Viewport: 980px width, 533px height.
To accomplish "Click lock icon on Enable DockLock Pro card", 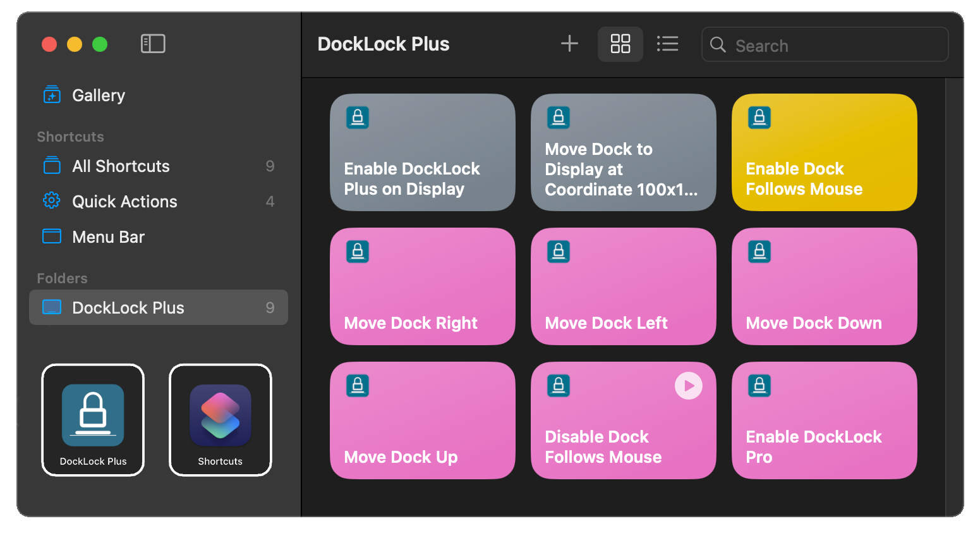I will point(759,386).
